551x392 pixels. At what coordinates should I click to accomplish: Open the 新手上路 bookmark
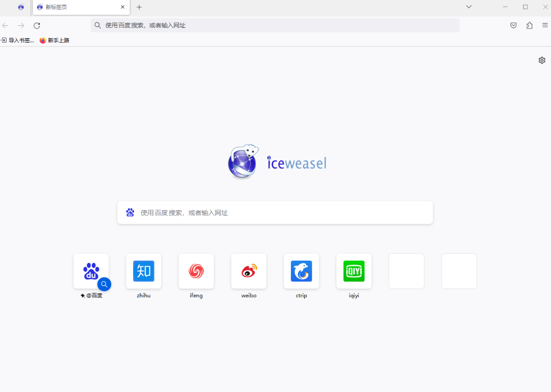54,41
